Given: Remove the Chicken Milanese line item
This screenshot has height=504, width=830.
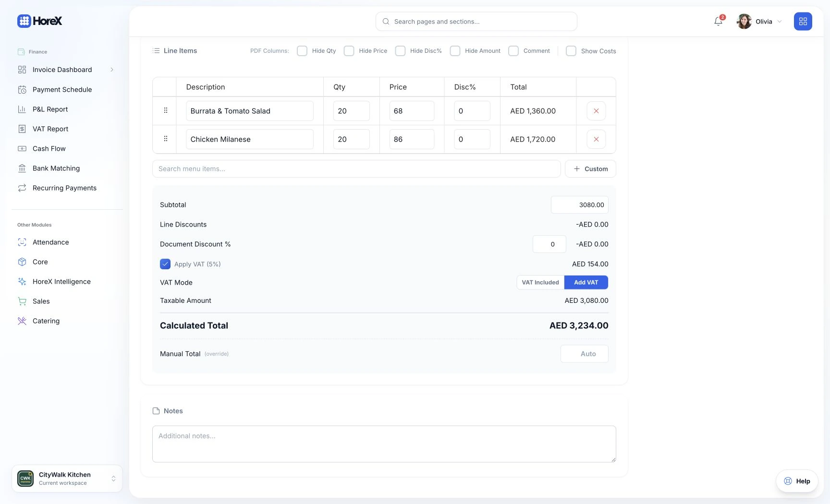Looking at the screenshot, I should 596,139.
